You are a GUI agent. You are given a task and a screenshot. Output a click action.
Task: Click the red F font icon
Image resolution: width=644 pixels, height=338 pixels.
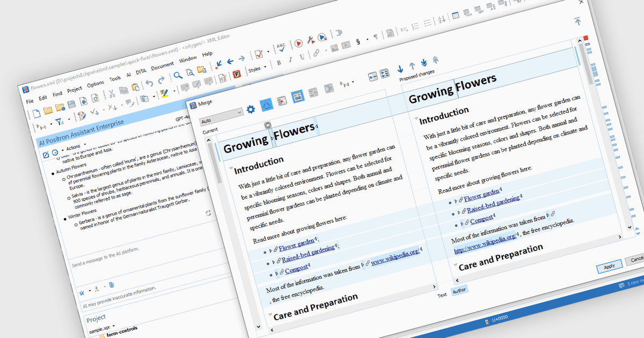click(237, 74)
